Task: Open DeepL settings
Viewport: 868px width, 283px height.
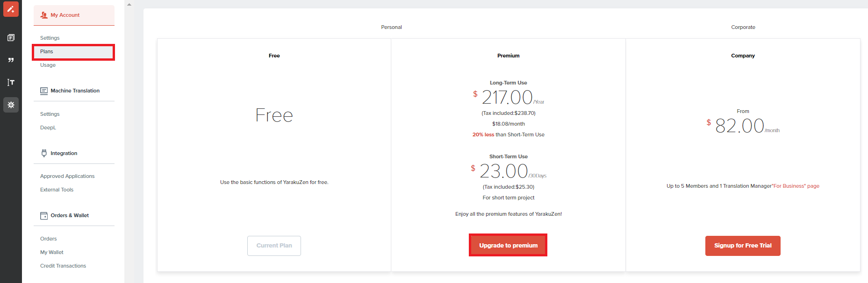Action: tap(48, 127)
